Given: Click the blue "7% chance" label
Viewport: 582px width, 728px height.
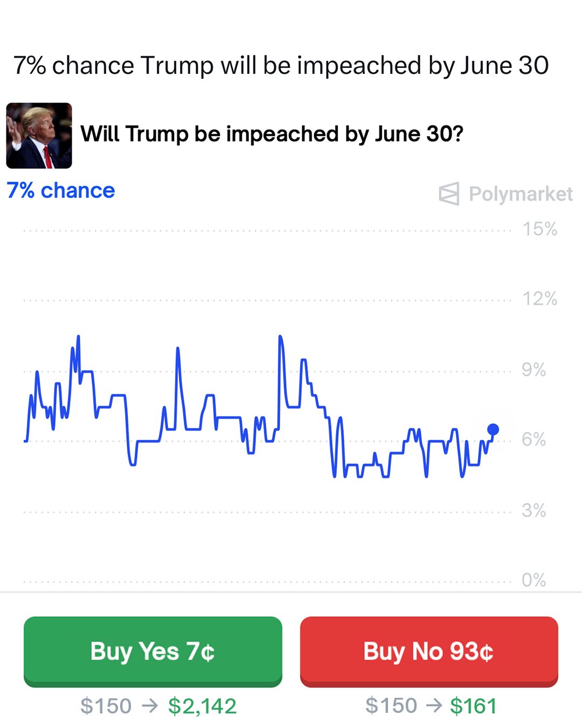Looking at the screenshot, I should pyautogui.click(x=61, y=190).
